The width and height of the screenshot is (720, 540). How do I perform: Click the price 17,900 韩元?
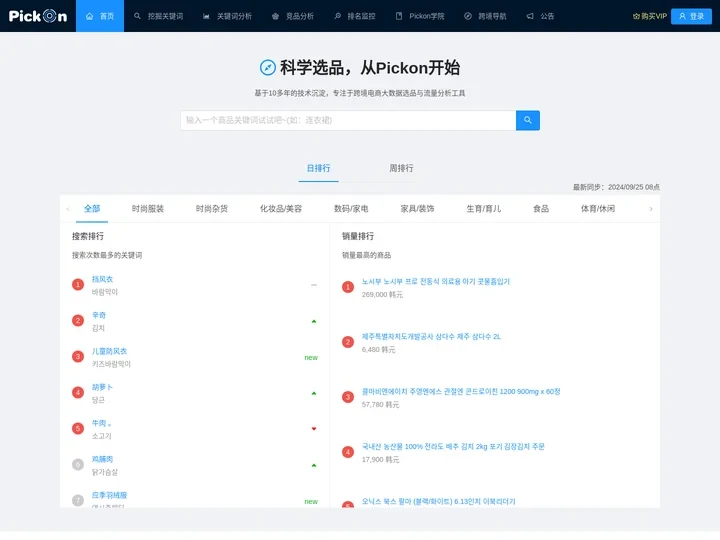pos(381,460)
